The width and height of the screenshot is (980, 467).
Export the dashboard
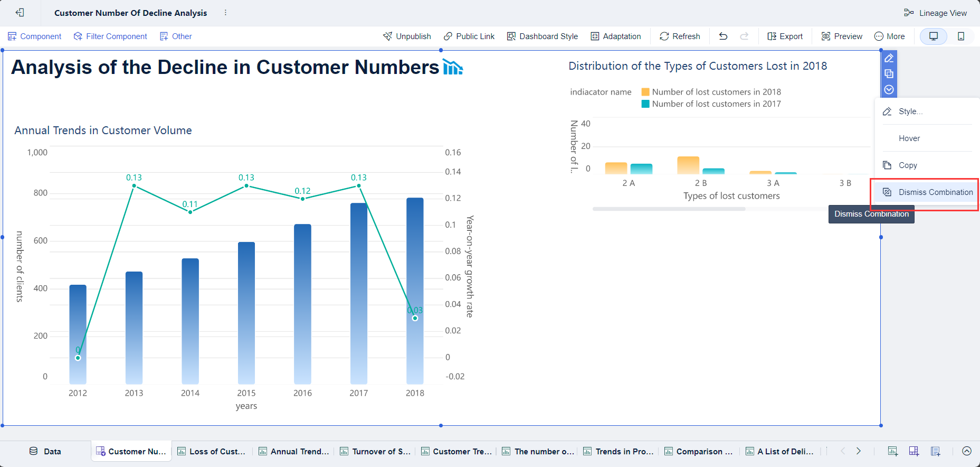click(x=785, y=36)
